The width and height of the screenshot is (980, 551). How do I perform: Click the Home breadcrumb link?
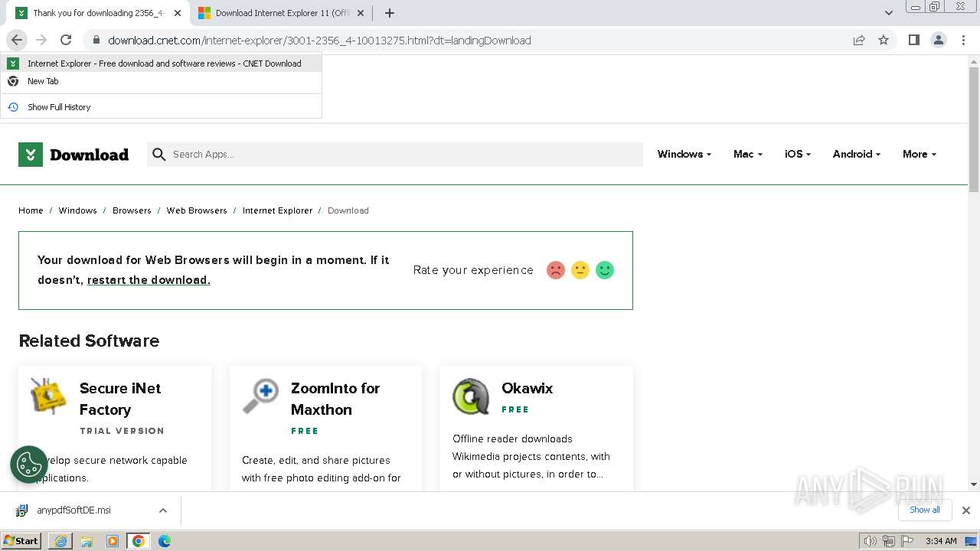31,210
